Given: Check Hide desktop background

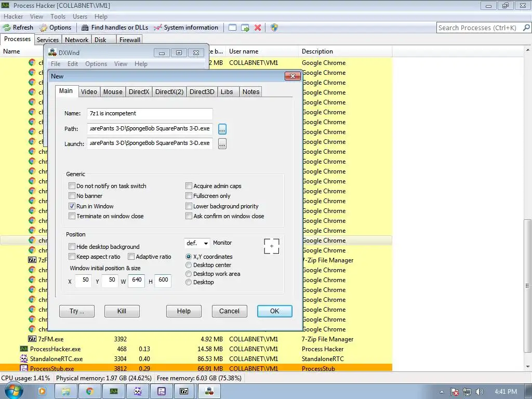Looking at the screenshot, I should click(72, 246).
